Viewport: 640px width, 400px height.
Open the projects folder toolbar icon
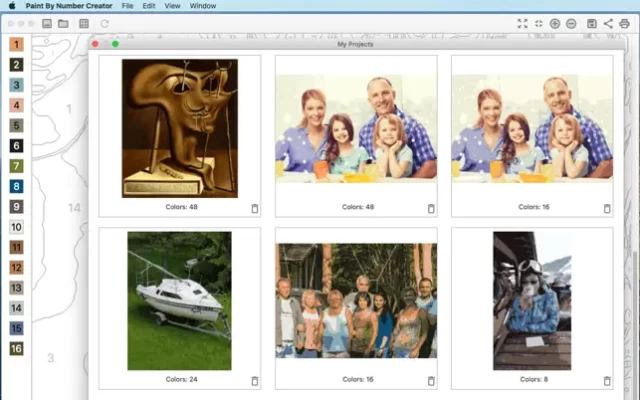click(63, 23)
